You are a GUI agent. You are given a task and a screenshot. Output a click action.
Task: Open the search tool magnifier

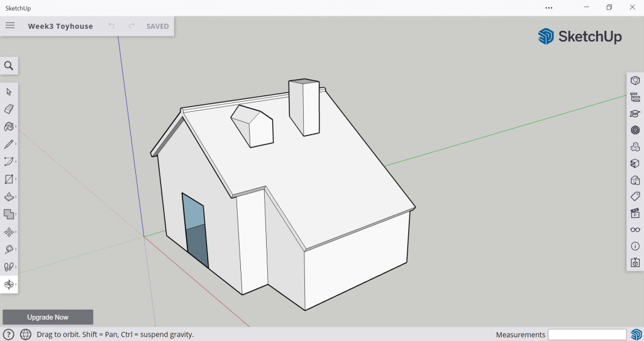click(9, 66)
